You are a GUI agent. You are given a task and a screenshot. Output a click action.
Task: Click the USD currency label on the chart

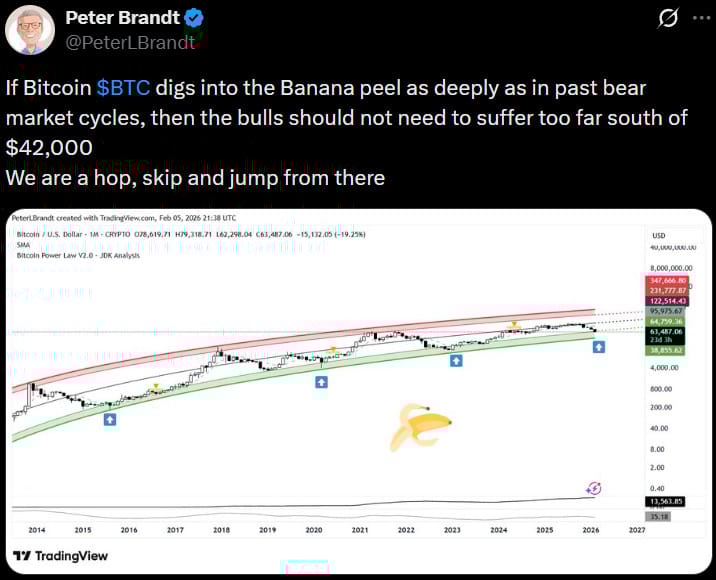(x=659, y=236)
